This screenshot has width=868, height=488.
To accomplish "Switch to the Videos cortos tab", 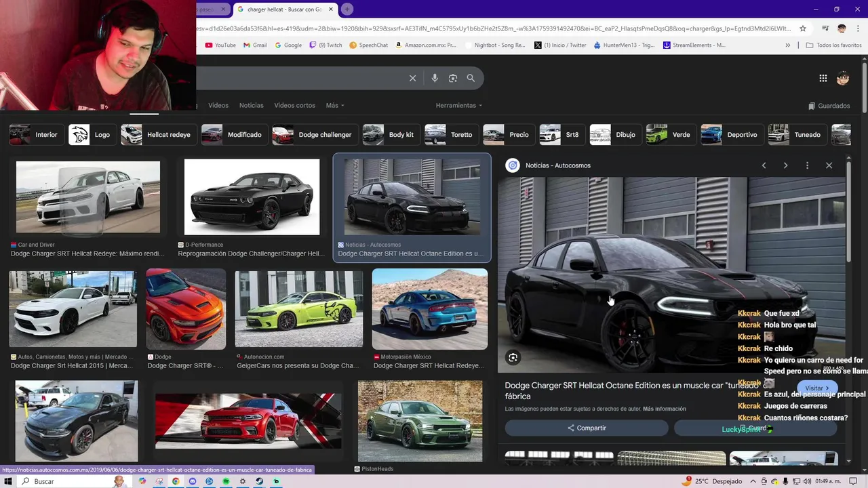I will click(x=294, y=106).
